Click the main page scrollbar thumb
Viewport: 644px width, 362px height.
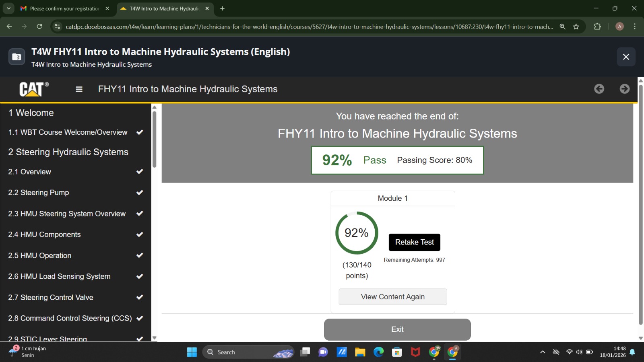point(640,204)
